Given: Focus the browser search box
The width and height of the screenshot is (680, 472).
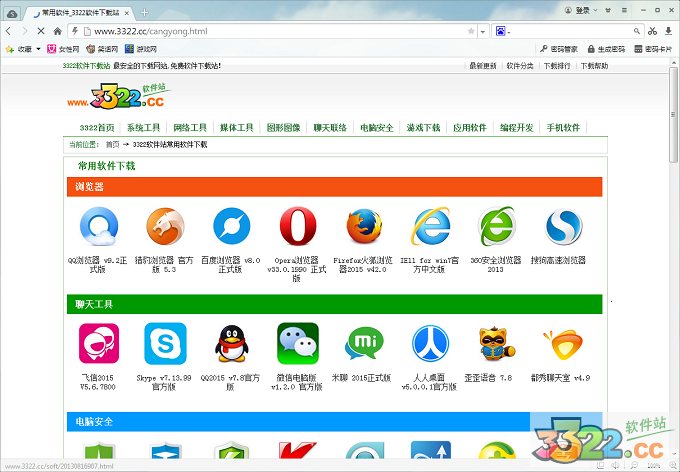Looking at the screenshot, I should 569,31.
